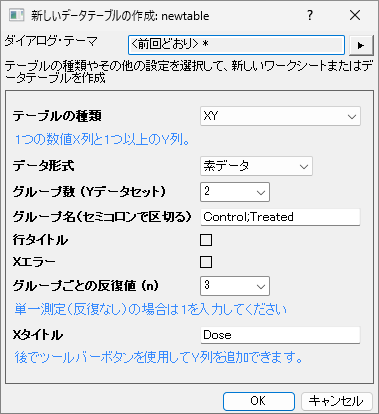Click the キャンセル button
Viewport: 379px width, 414px height.
pos(337,401)
